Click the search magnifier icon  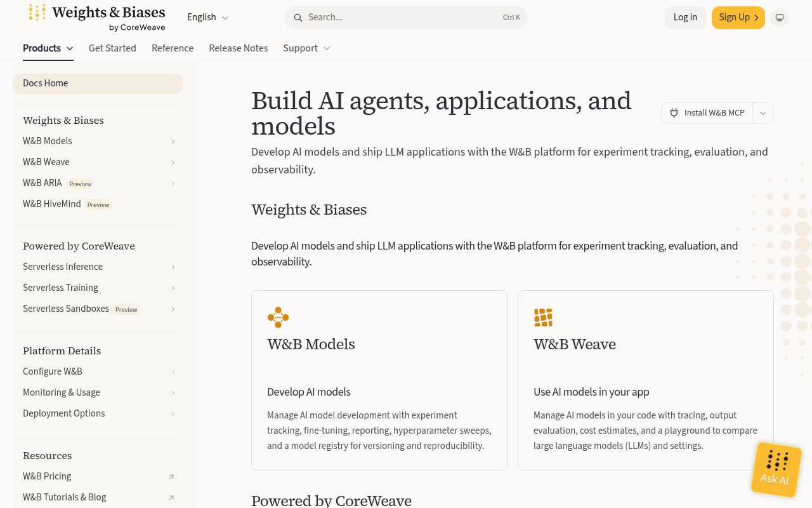[298, 18]
